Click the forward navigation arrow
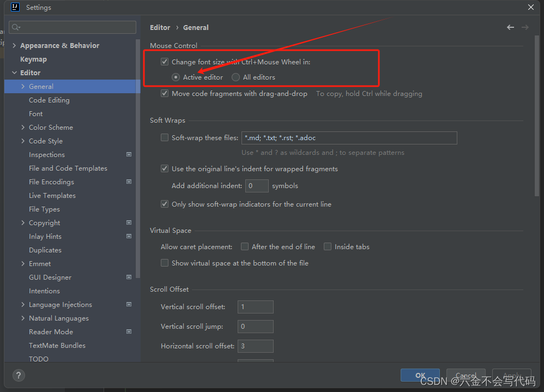 pos(525,27)
